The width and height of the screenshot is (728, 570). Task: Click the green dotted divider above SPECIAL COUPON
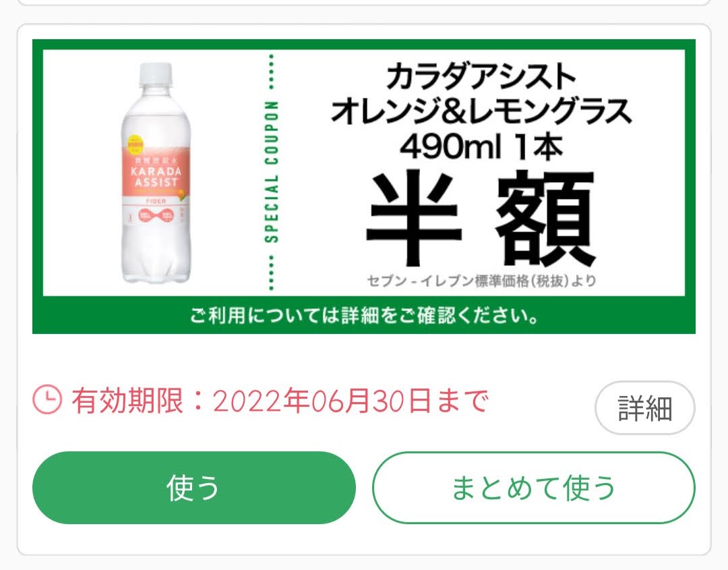272,72
